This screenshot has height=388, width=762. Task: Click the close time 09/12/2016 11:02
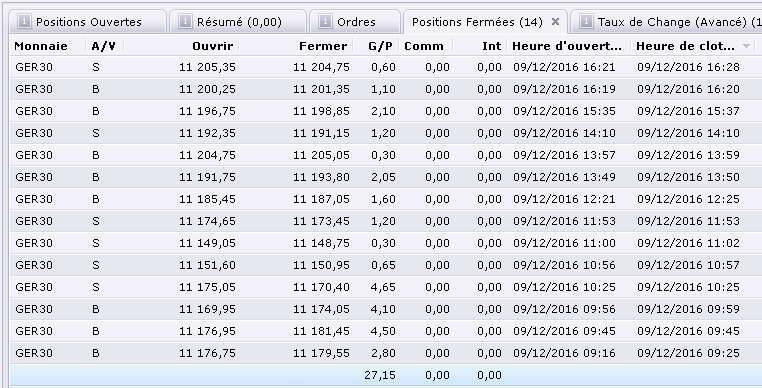click(688, 243)
